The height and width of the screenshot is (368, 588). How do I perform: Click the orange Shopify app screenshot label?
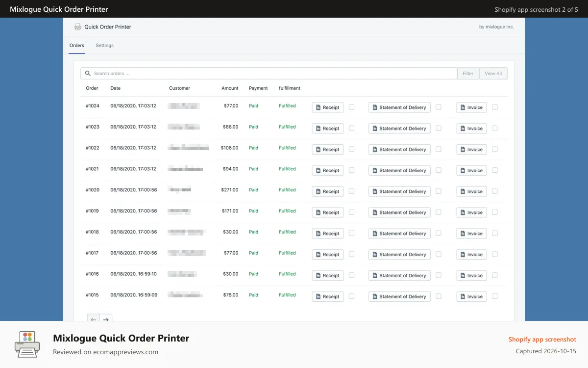(542, 340)
